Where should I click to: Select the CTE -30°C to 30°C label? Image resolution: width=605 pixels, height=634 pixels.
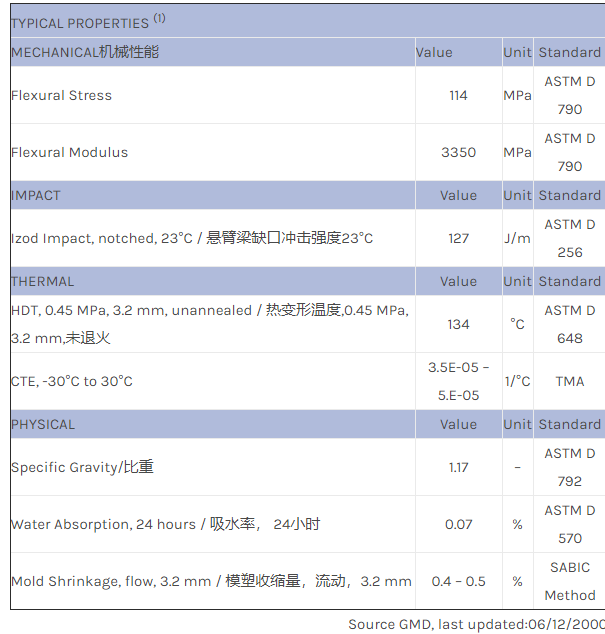tap(72, 382)
